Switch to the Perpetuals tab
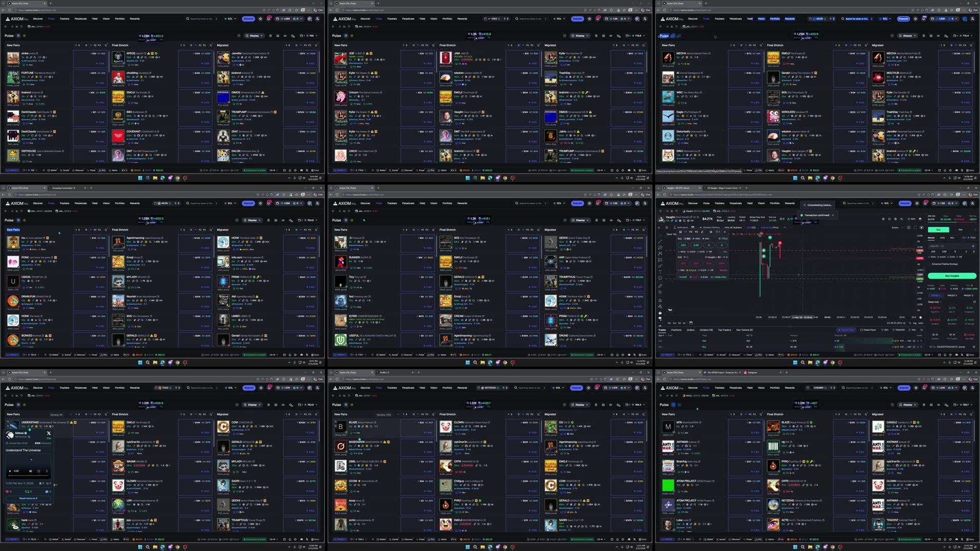 pos(80,18)
